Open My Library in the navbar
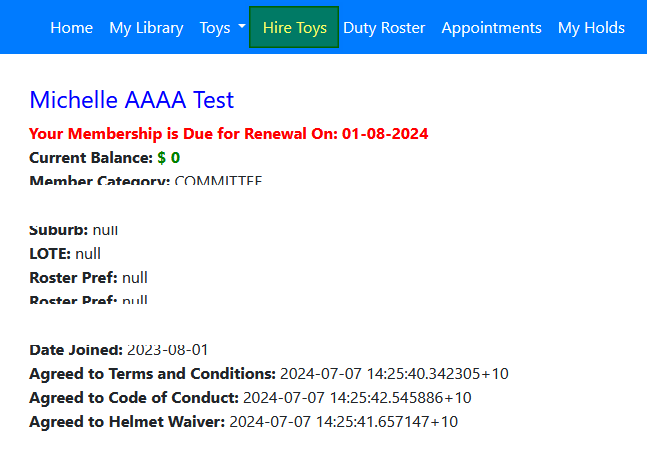Viewport: 647px width, 460px height. click(146, 28)
